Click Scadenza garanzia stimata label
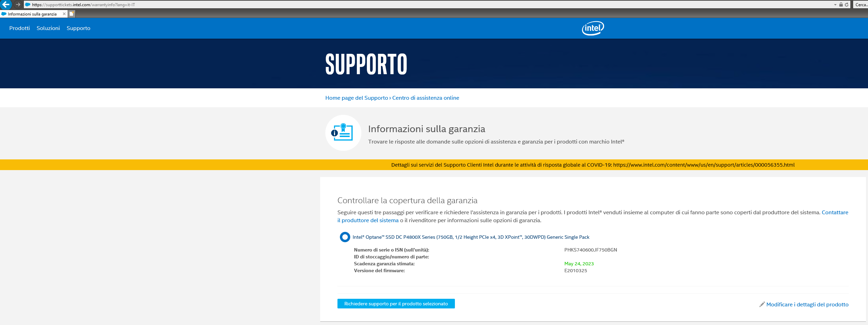Image resolution: width=868 pixels, height=325 pixels. tap(384, 264)
